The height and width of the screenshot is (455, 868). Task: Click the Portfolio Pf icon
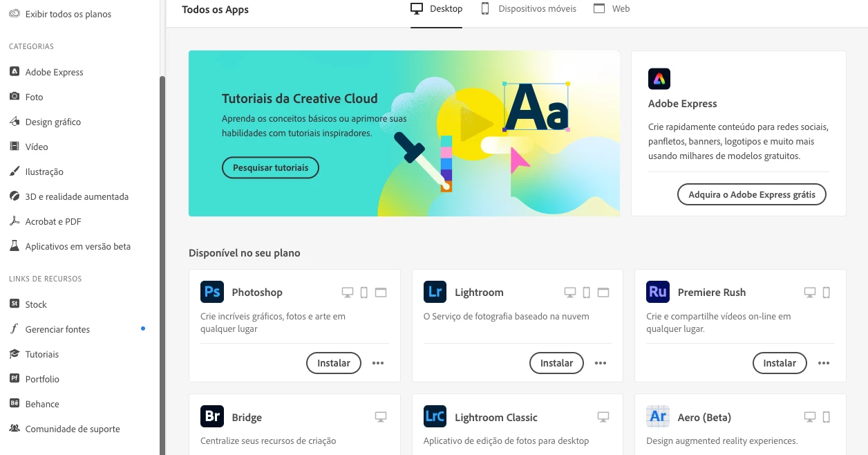pos(14,379)
